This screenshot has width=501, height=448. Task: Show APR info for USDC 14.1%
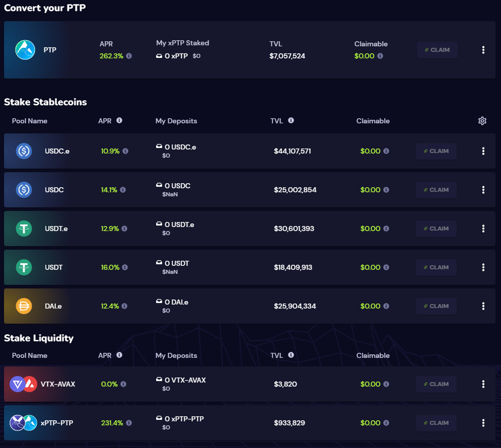(123, 190)
